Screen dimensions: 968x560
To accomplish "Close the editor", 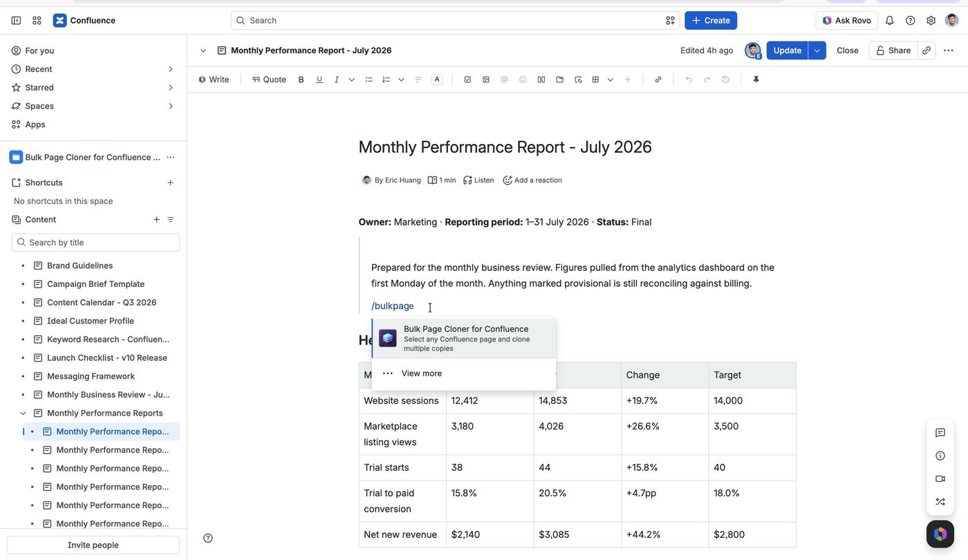I will 848,50.
